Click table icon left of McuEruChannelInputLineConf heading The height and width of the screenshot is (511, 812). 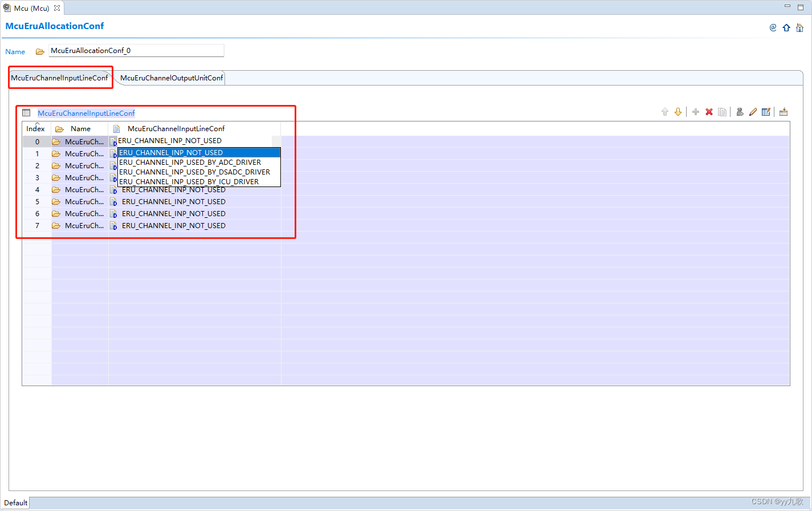point(26,113)
